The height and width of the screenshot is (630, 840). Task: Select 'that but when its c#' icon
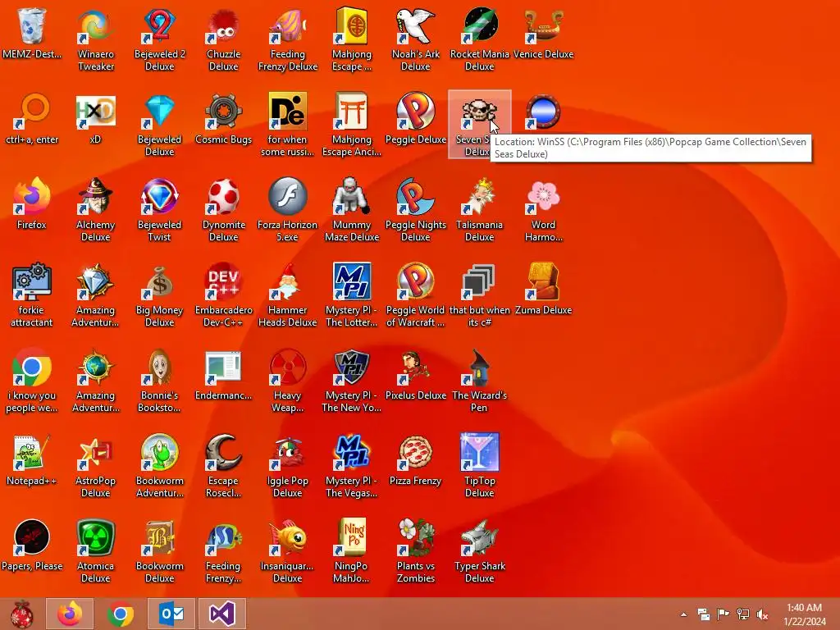pyautogui.click(x=479, y=281)
